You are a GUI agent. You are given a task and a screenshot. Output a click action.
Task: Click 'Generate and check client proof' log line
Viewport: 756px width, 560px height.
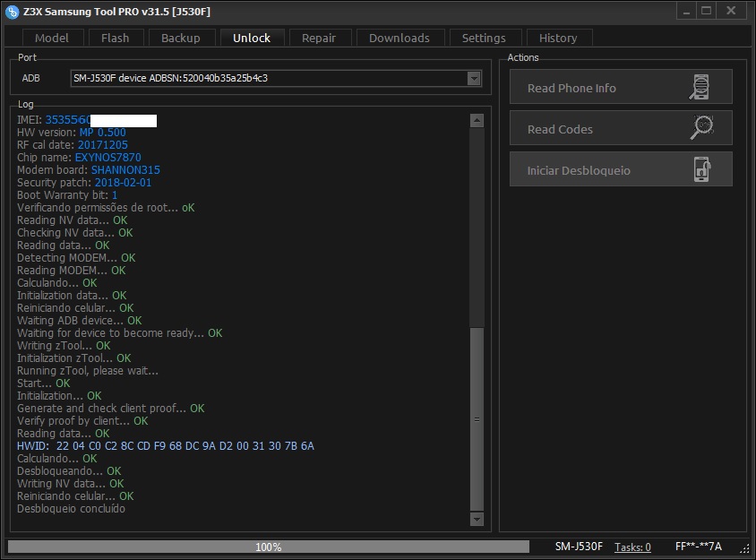(x=111, y=408)
